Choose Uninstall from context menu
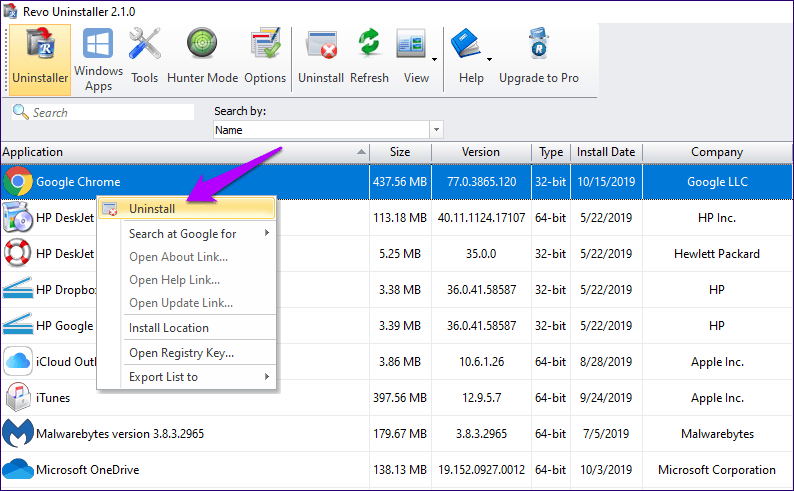 pos(187,209)
